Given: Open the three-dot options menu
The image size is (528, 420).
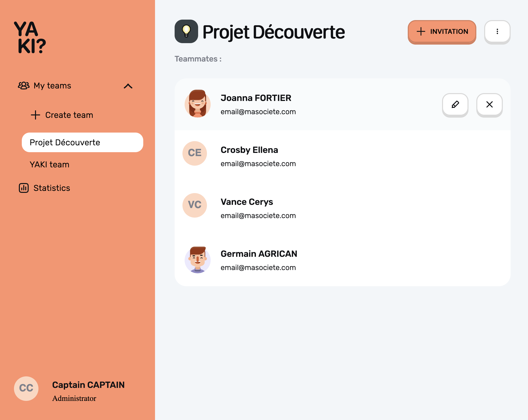Looking at the screenshot, I should click(497, 31).
